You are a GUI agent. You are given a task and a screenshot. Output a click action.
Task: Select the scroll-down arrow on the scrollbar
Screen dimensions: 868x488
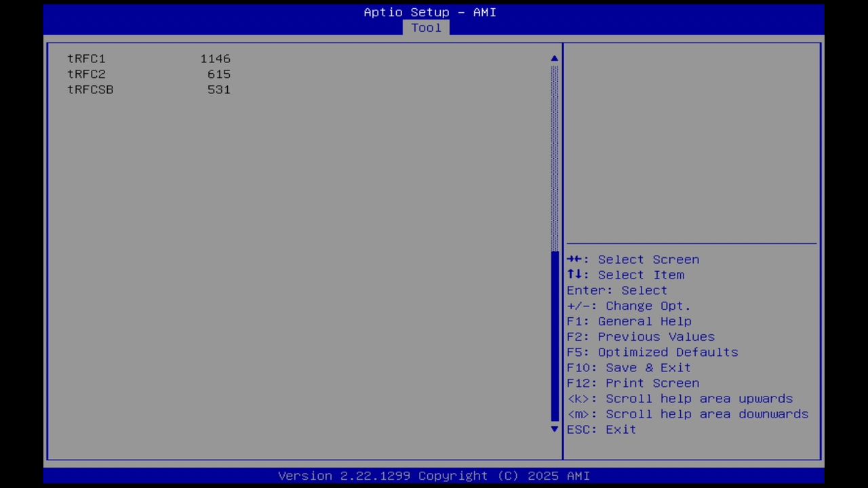point(554,429)
